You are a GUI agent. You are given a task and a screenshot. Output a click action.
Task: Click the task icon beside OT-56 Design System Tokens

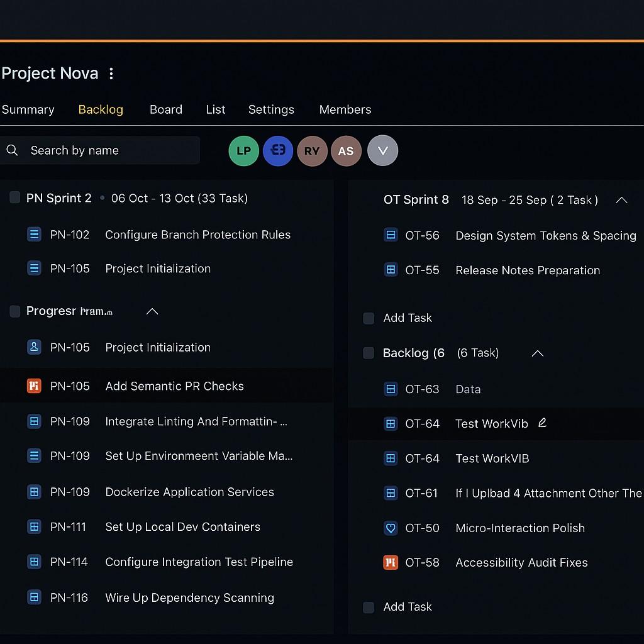coord(391,234)
